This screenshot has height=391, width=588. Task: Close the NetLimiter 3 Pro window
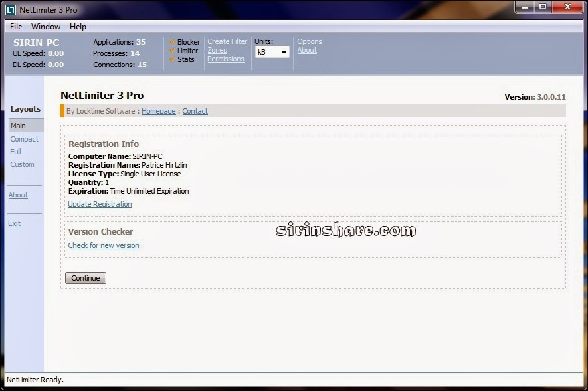click(567, 7)
